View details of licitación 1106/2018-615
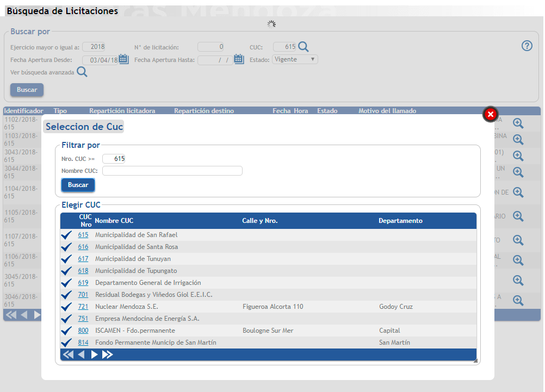The image size is (545, 392). pyautogui.click(x=518, y=260)
